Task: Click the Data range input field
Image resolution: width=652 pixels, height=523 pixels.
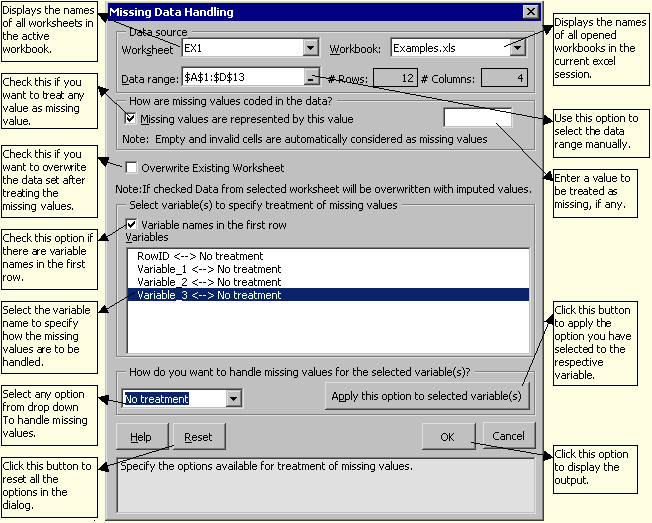Action: [x=240, y=78]
